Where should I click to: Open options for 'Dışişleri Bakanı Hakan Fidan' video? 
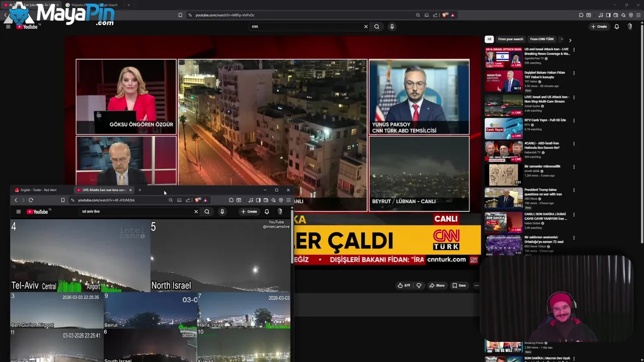tap(574, 73)
